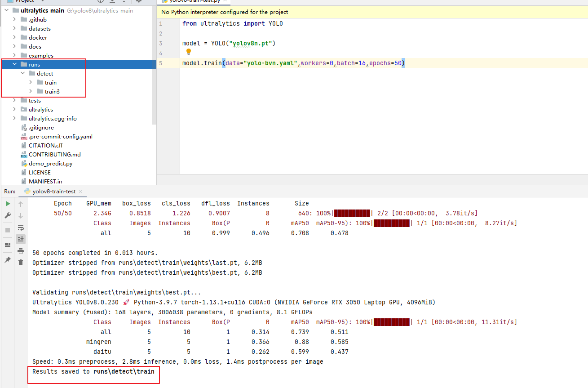The width and height of the screenshot is (588, 388).
Task: Click the 'Results saved to runs\detect\train' line
Action: point(93,371)
